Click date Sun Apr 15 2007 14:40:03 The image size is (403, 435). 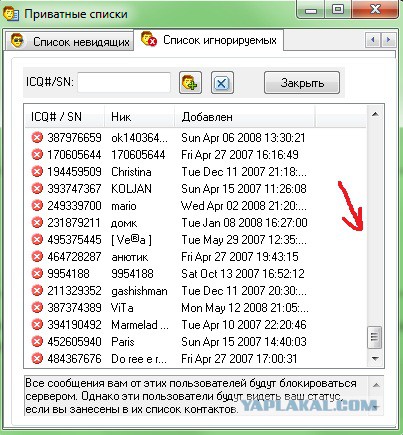[244, 342]
